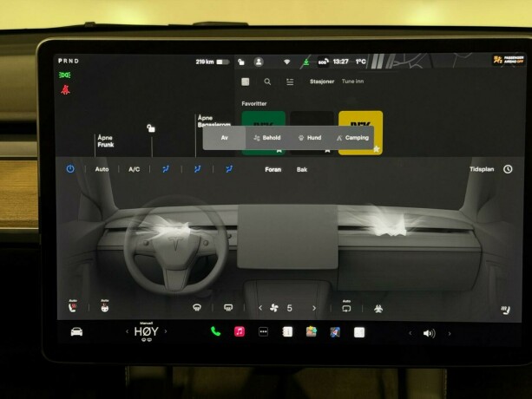The image size is (532, 399).
Task: Open the Toybox app icon
Action: [311, 331]
